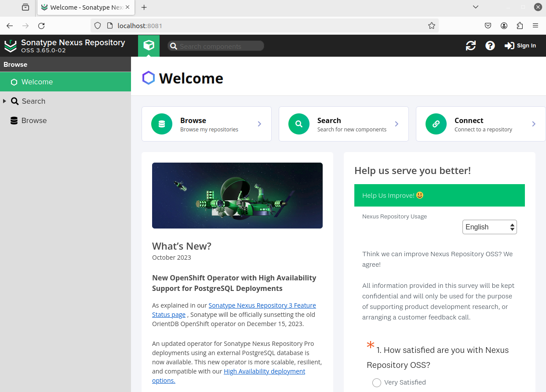Click the 'What's New?' heading
The height and width of the screenshot is (392, 546).
[182, 246]
